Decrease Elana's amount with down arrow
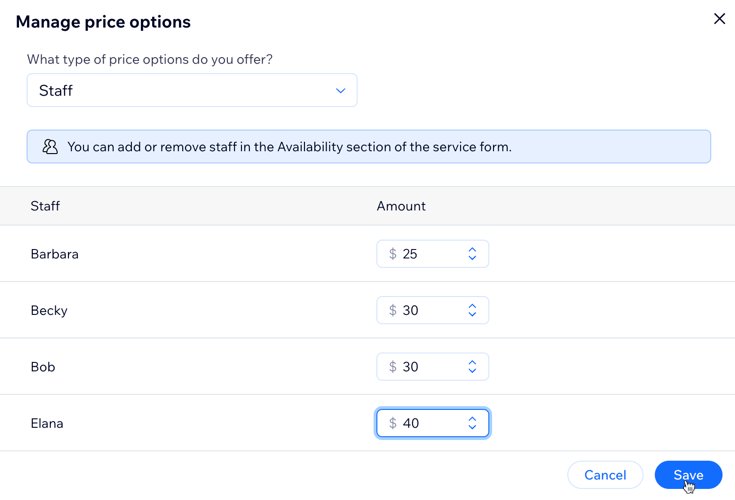 click(x=472, y=427)
